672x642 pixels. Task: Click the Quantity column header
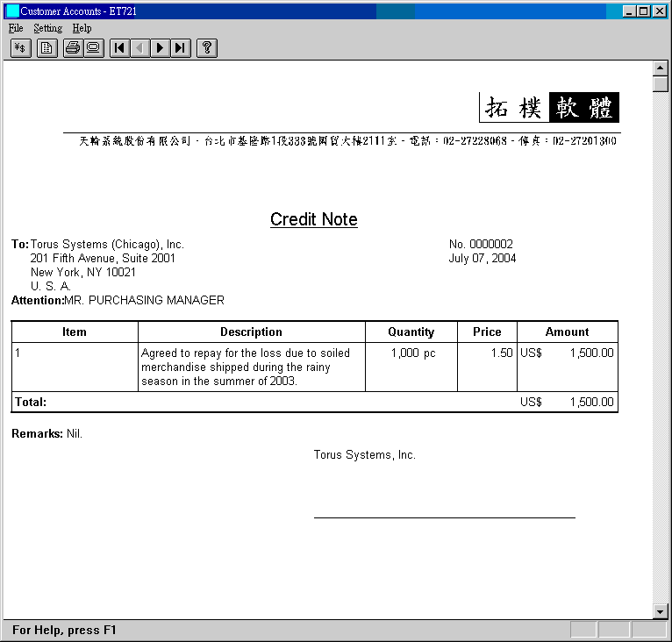click(x=411, y=332)
